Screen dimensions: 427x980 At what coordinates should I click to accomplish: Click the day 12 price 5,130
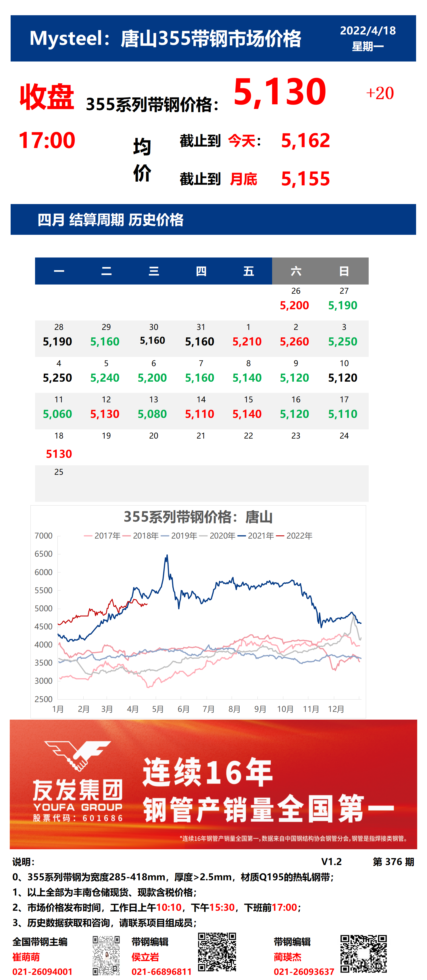[105, 414]
